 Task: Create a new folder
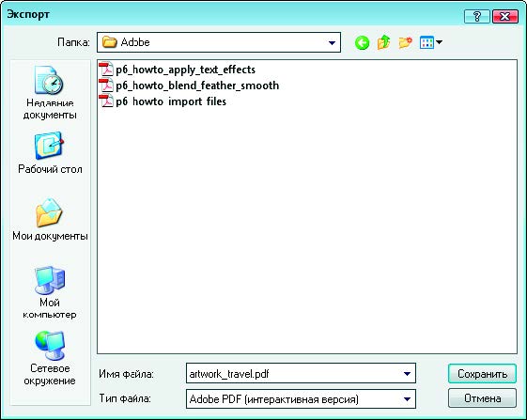tap(405, 42)
